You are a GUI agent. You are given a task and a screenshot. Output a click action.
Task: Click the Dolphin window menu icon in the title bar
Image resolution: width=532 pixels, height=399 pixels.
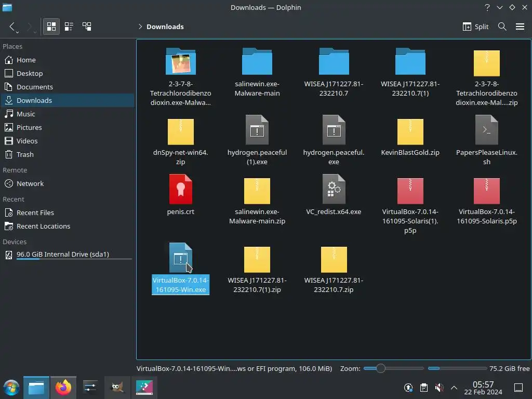coord(7,7)
